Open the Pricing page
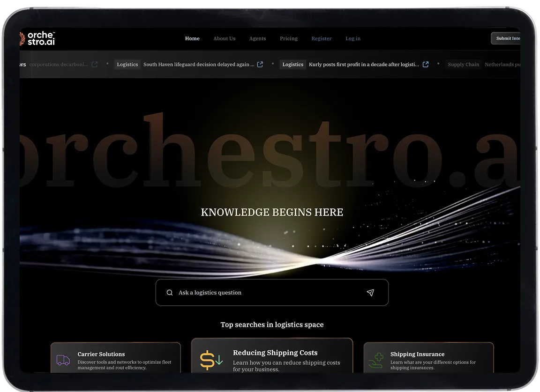 [288, 38]
